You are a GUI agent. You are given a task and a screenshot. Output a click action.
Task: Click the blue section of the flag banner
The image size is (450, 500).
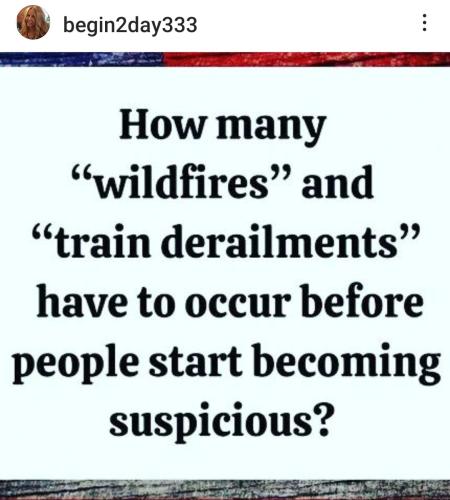[82, 59]
